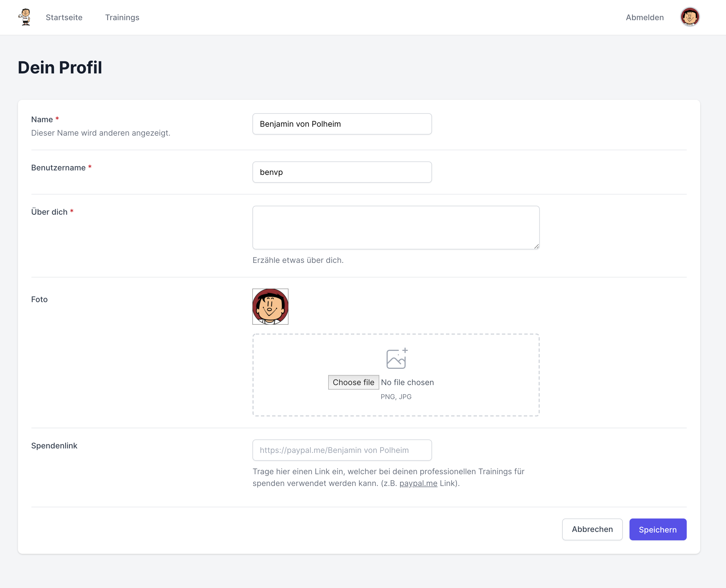Click the Choose file button
This screenshot has height=588, width=726.
(x=353, y=382)
